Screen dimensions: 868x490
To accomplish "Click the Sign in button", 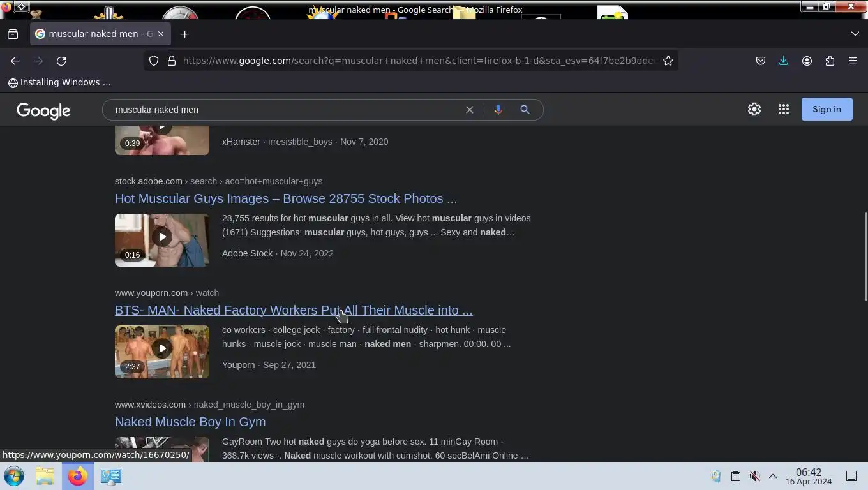I will 827,109.
